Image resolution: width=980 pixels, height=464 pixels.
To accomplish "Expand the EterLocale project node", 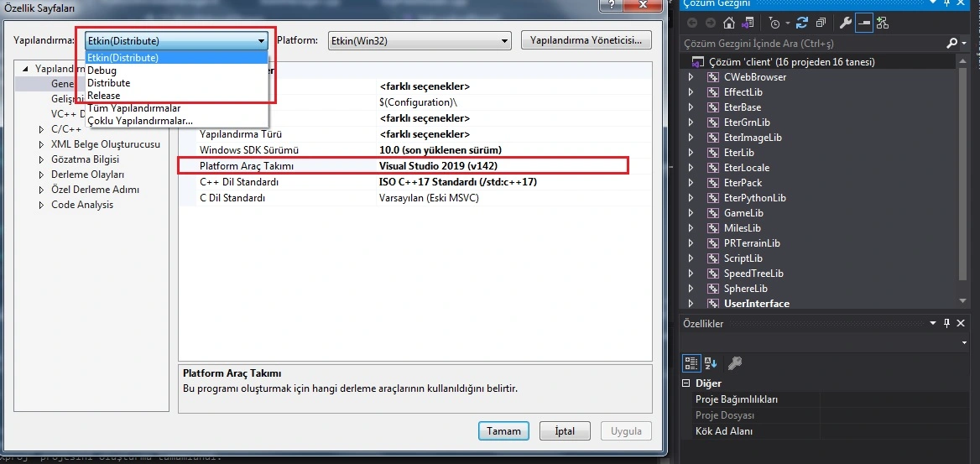I will tap(691, 168).
